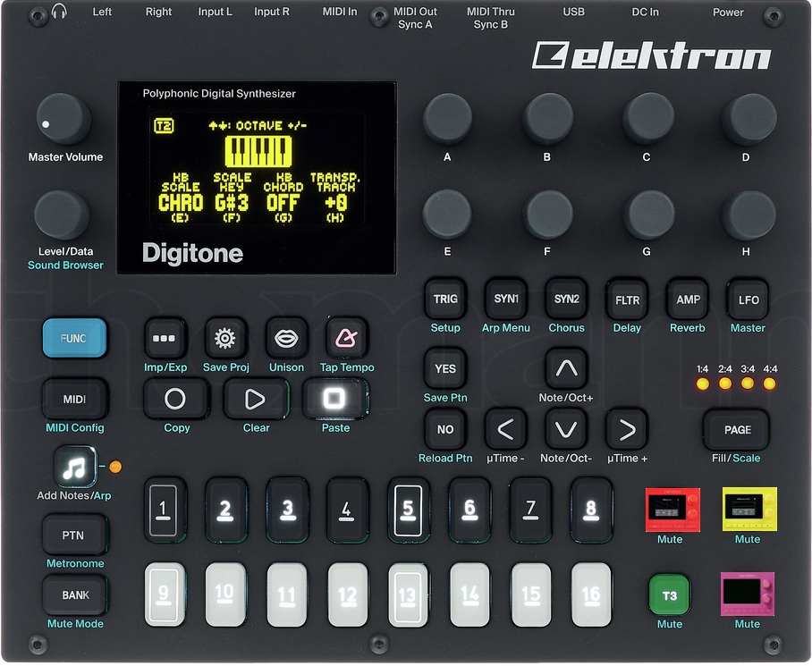Mute the pink track key

coord(748,594)
